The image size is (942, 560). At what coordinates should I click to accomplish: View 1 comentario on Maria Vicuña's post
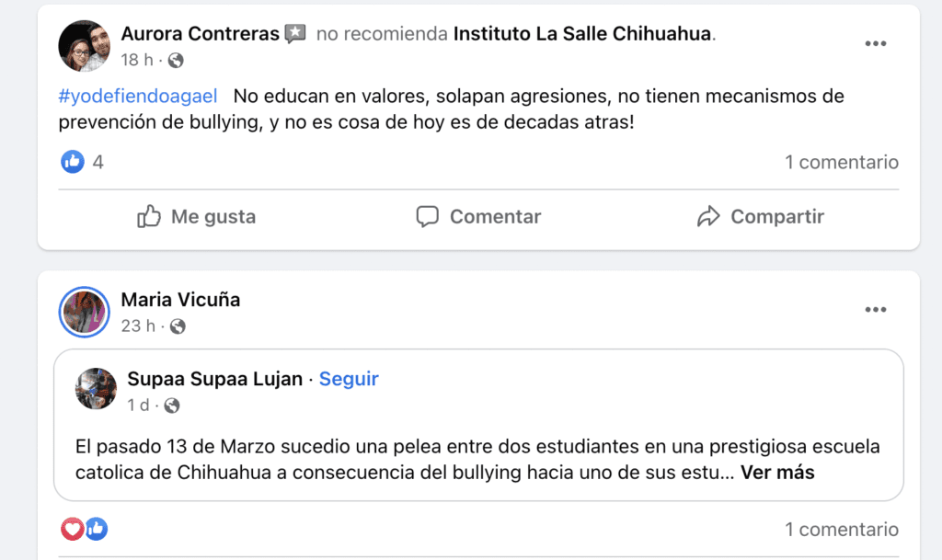tap(841, 529)
